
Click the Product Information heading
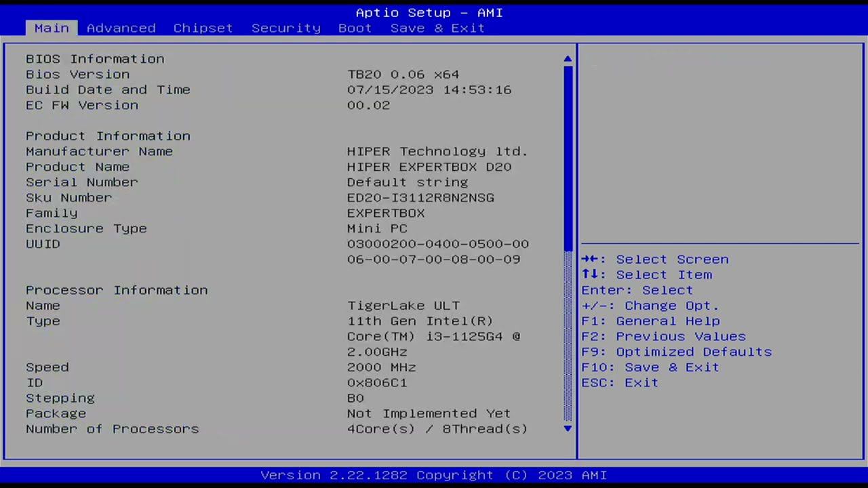coord(108,136)
